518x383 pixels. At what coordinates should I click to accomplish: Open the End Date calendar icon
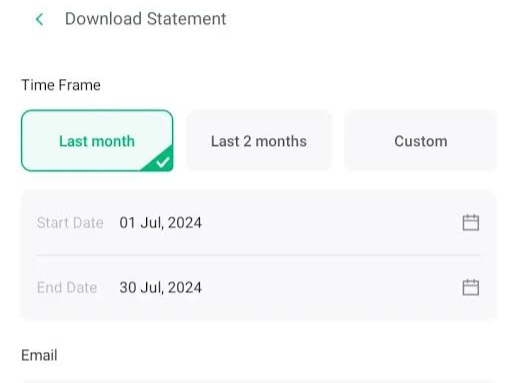tap(471, 287)
